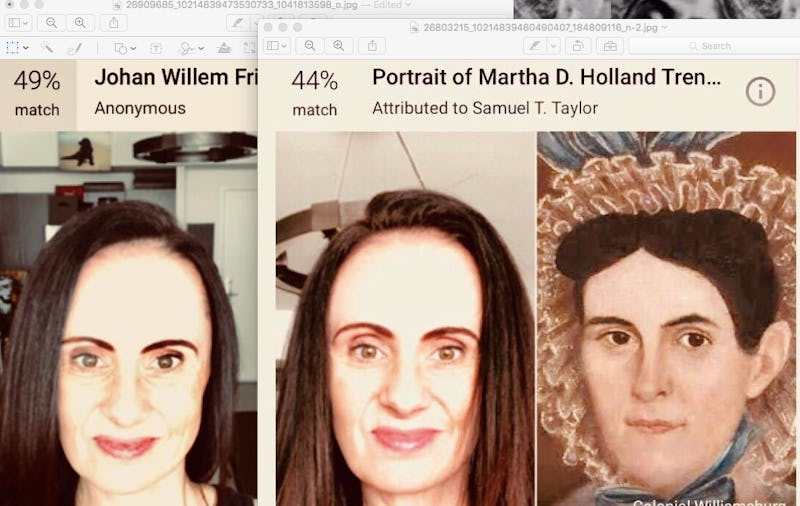Select the 'Johan Willem Fri' title text
The height and width of the screenshot is (506, 800).
coord(176,77)
